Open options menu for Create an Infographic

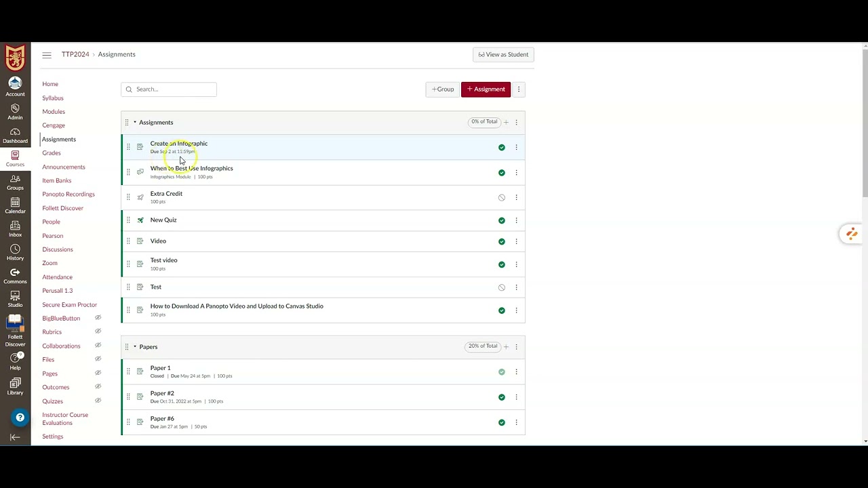point(516,148)
